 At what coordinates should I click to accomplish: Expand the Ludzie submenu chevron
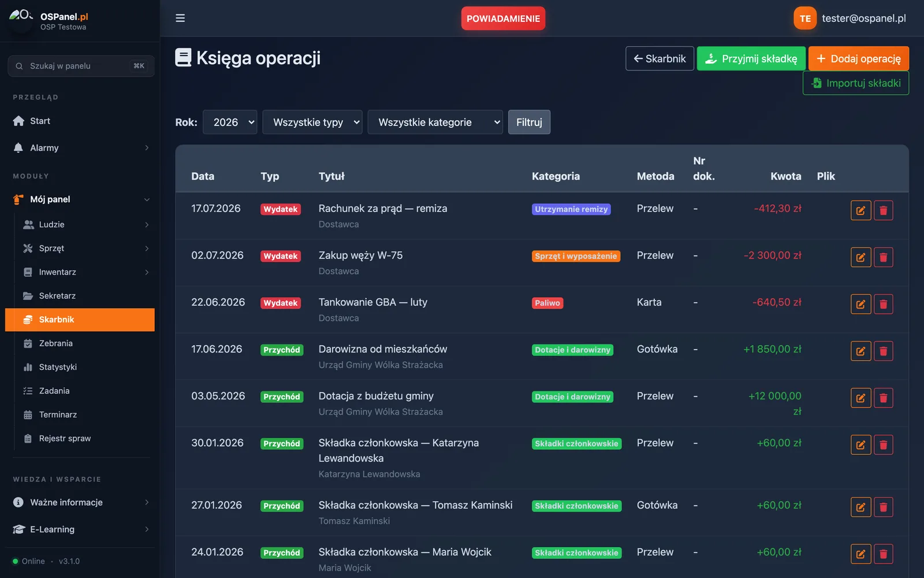click(147, 225)
